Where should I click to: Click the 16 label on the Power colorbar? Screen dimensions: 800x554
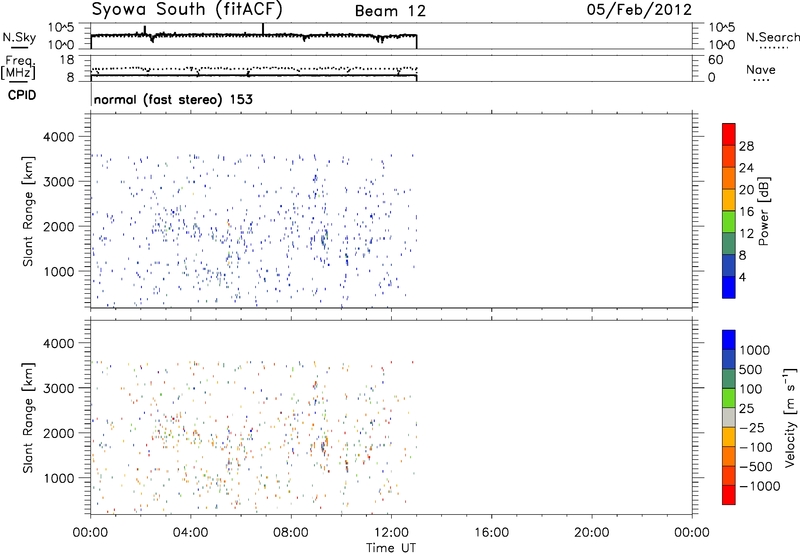pos(746,212)
